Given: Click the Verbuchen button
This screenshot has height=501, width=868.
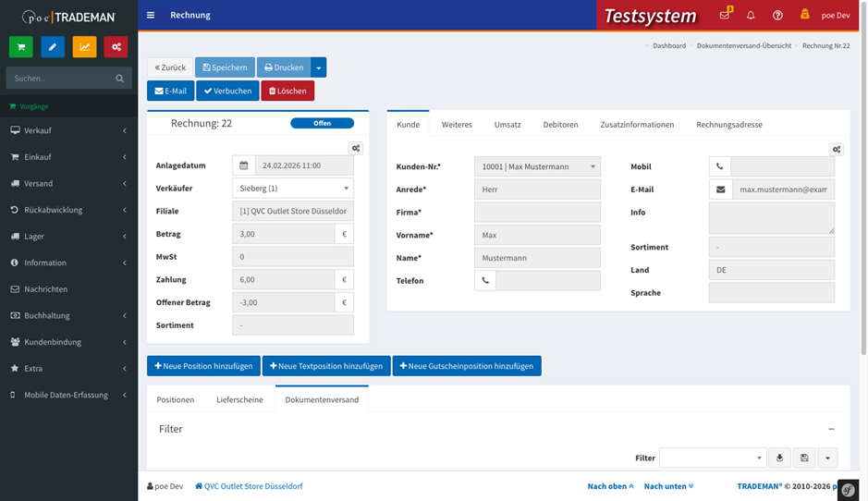Looking at the screenshot, I should [227, 91].
